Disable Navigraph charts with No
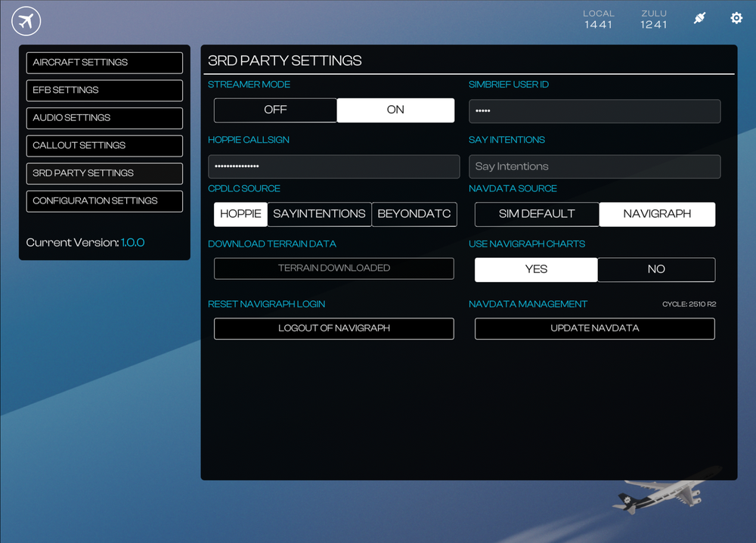Screen dimensions: 756x543 [656, 269]
